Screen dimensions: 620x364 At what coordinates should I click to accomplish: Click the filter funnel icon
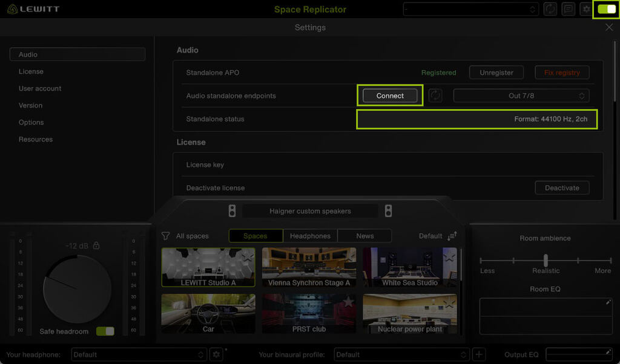166,236
